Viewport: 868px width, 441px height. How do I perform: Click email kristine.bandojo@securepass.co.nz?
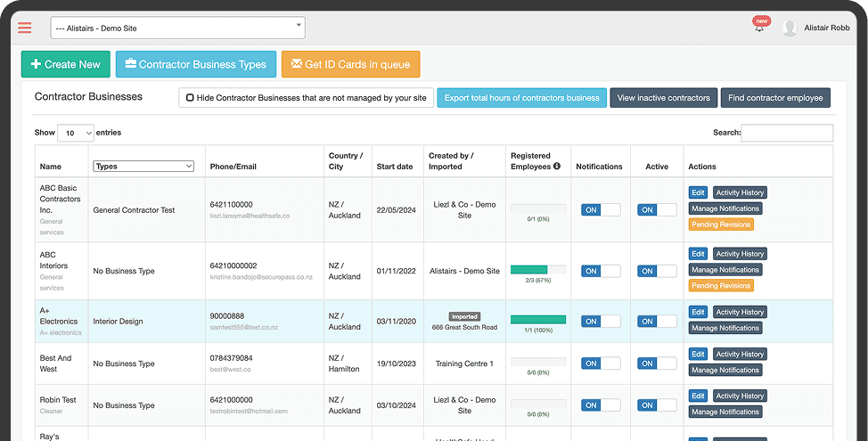tap(261, 277)
